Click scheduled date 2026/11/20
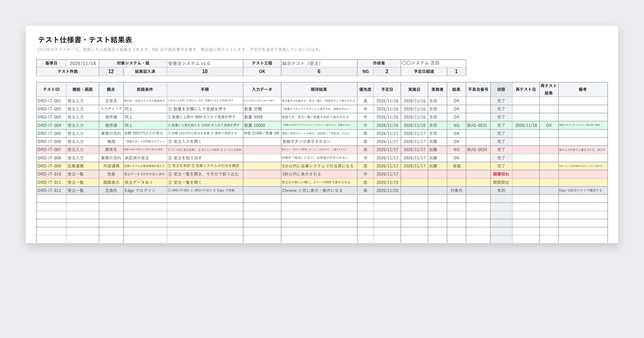644x338 pixels. (x=387, y=190)
